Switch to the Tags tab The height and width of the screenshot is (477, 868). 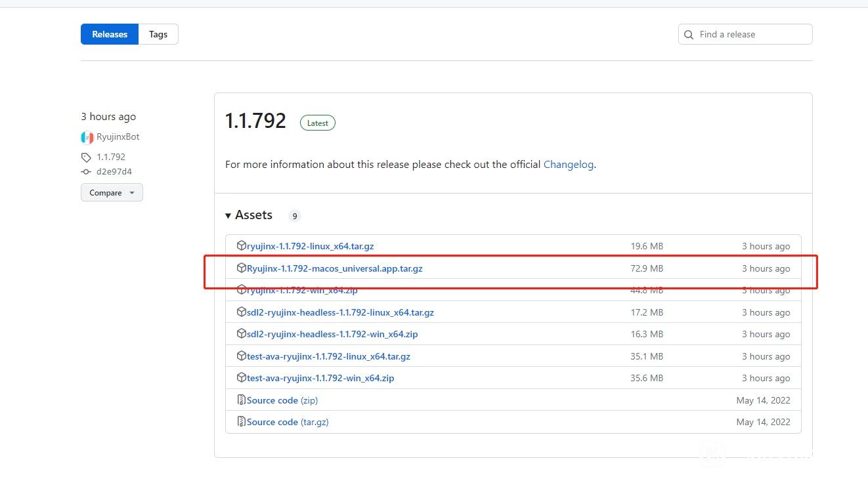click(158, 34)
